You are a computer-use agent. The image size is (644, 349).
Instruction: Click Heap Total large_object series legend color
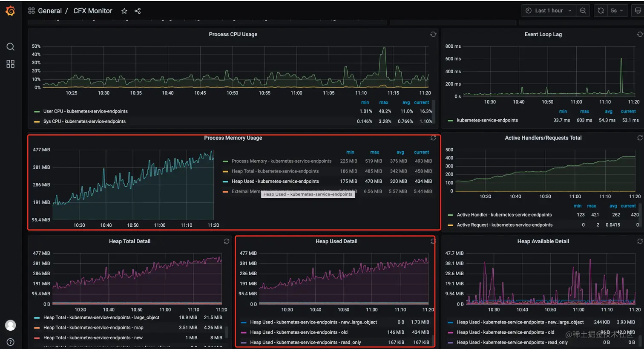37,317
